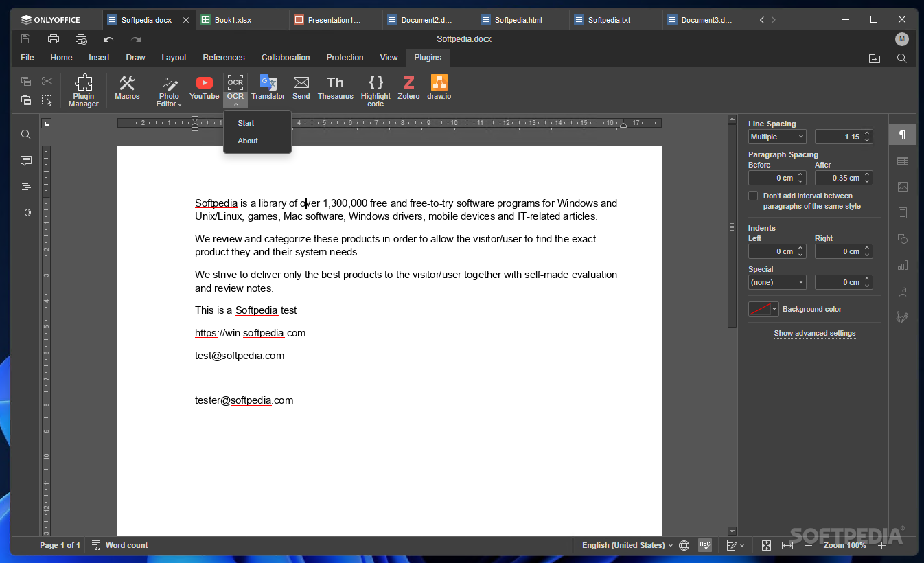Switch to the Insert ribbon tab
The height and width of the screenshot is (563, 924).
(99, 58)
